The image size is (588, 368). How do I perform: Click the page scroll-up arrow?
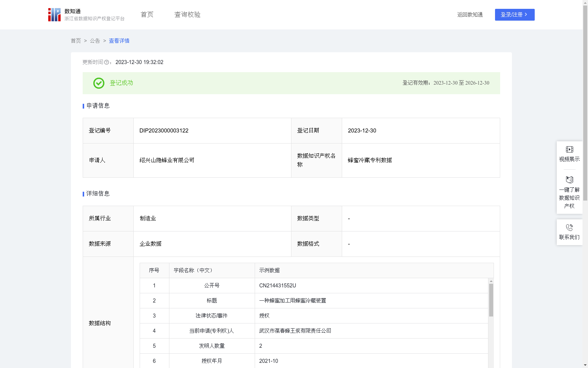585,3
